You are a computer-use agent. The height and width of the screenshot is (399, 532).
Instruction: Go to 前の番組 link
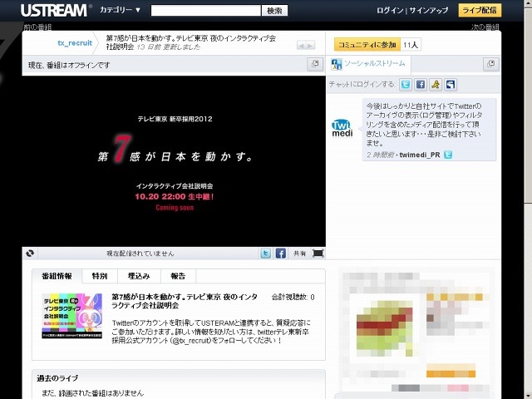tap(37, 27)
